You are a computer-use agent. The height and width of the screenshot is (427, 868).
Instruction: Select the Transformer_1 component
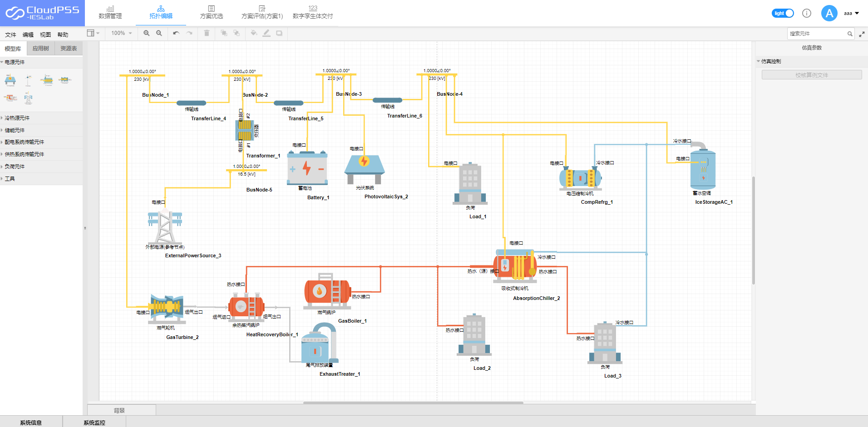click(245, 130)
